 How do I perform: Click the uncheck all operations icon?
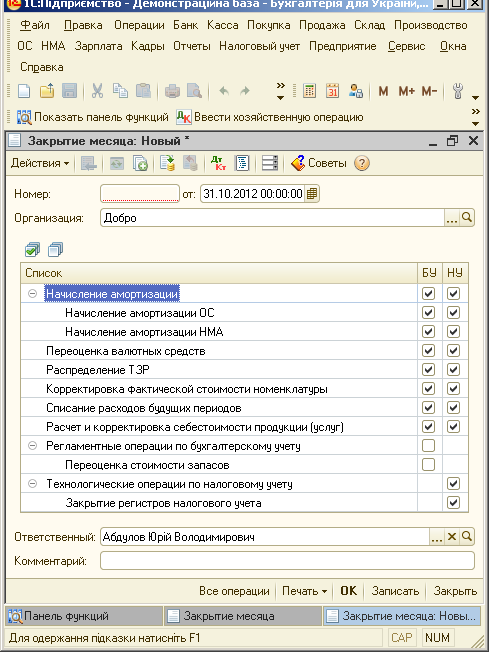(55, 250)
